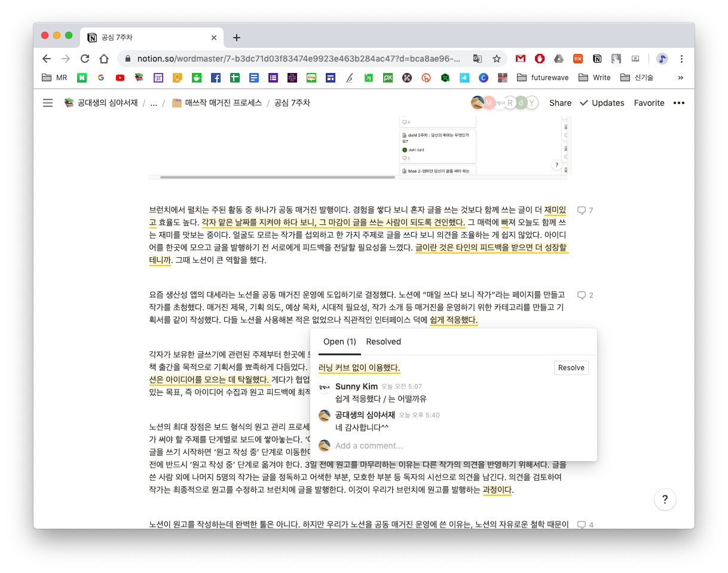Open the Slack bookmark
728x573 pixels.
tap(292, 78)
